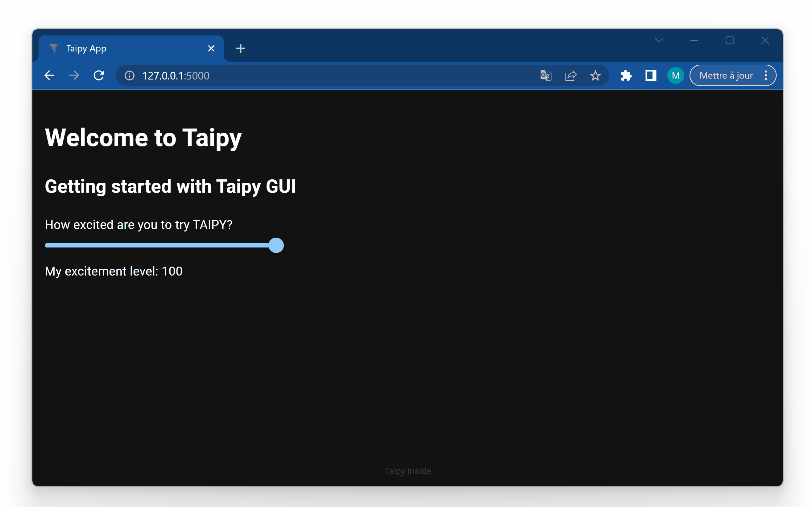The width and height of the screenshot is (812, 507).
Task: Click the browser extensions puzzle icon
Action: (x=626, y=75)
